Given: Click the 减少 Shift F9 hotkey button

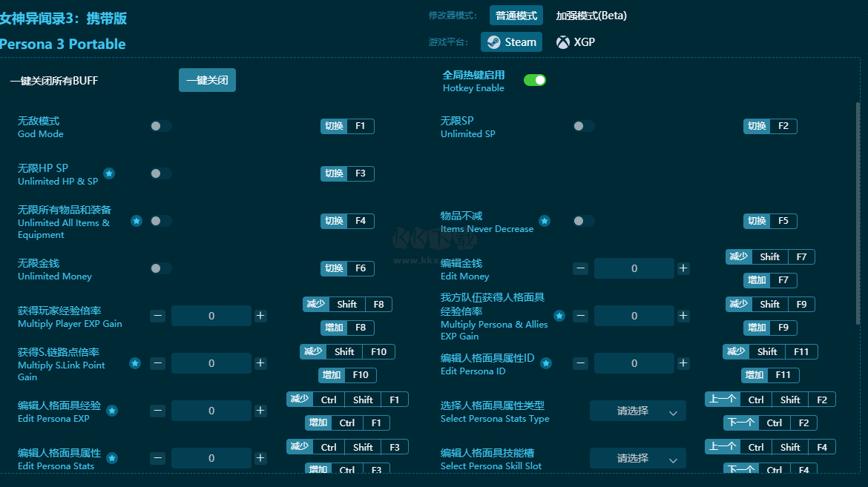Looking at the screenshot, I should pyautogui.click(x=770, y=305).
